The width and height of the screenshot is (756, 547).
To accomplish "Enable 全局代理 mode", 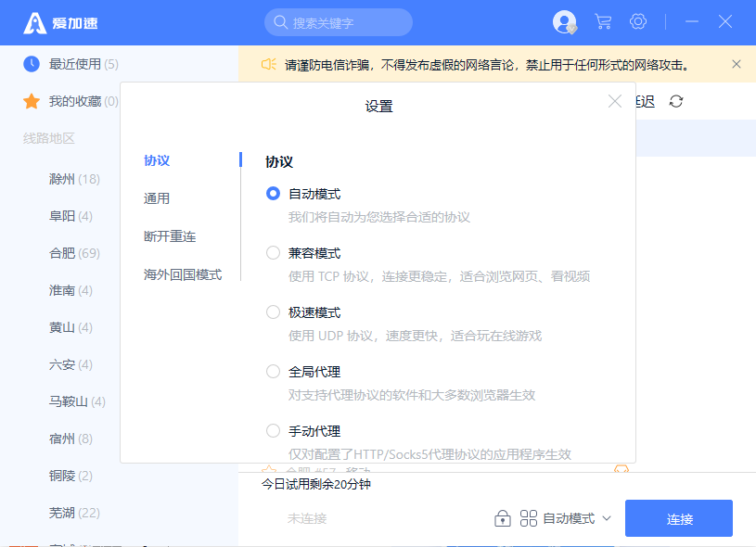I will pos(274,371).
